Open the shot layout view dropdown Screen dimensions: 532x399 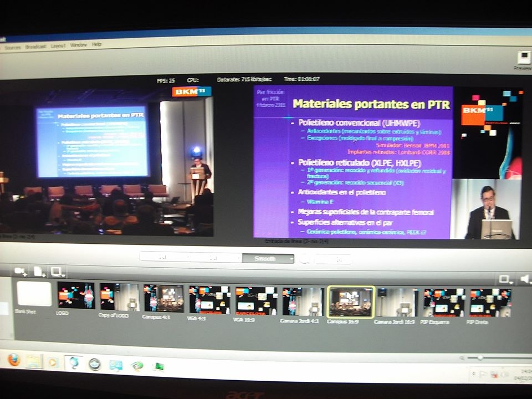pos(505,279)
